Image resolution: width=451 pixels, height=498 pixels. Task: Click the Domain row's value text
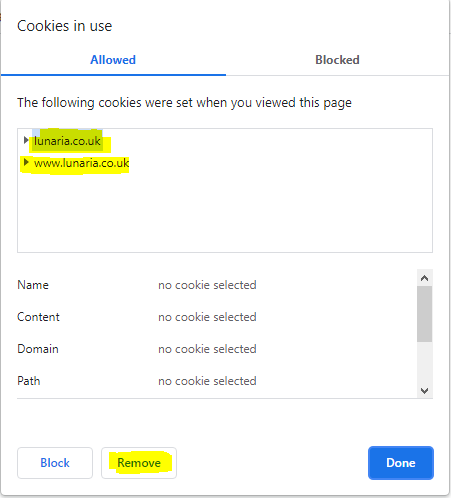(x=207, y=349)
